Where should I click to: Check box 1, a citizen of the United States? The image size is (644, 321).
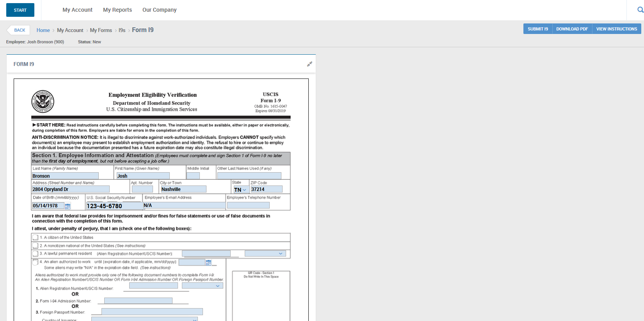click(x=36, y=237)
